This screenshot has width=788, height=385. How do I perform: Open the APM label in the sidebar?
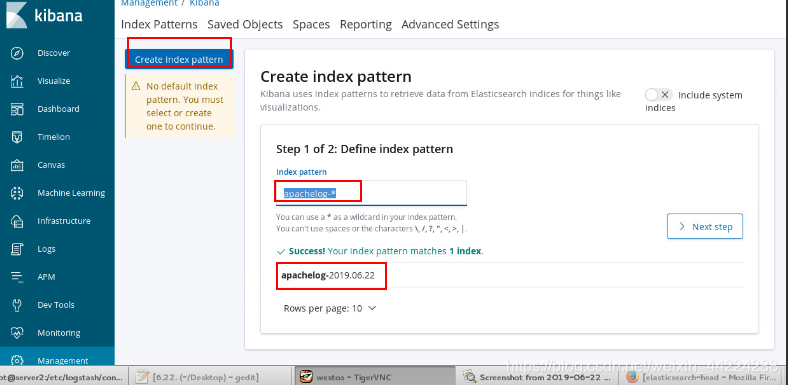coord(46,277)
